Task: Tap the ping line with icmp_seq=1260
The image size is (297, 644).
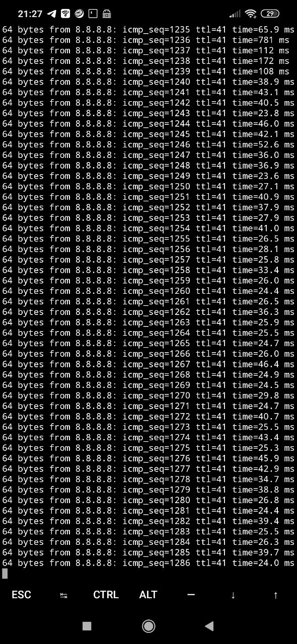Action: (148, 291)
